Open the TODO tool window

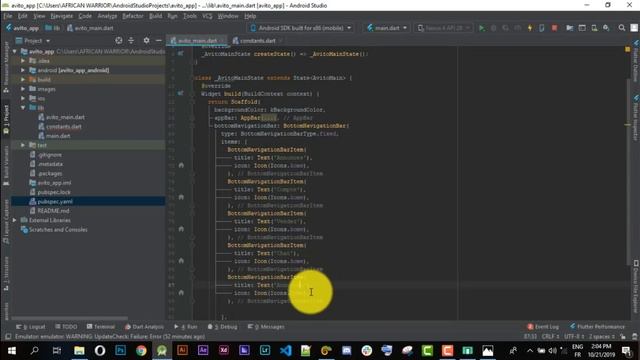point(66,327)
